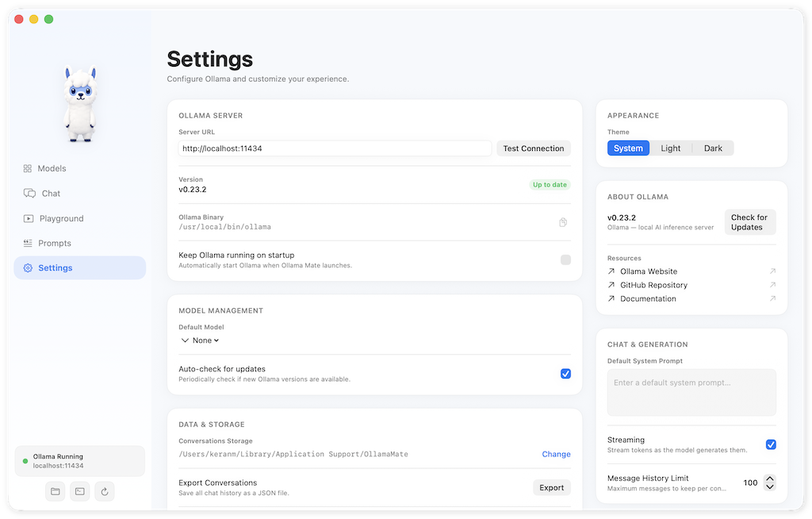Switch theme to Dark
This screenshot has width=812, height=519.
[x=713, y=148]
